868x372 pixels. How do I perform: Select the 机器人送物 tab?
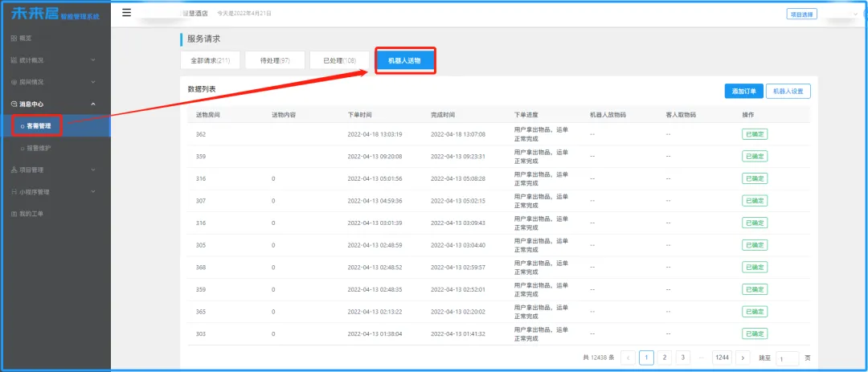click(406, 60)
